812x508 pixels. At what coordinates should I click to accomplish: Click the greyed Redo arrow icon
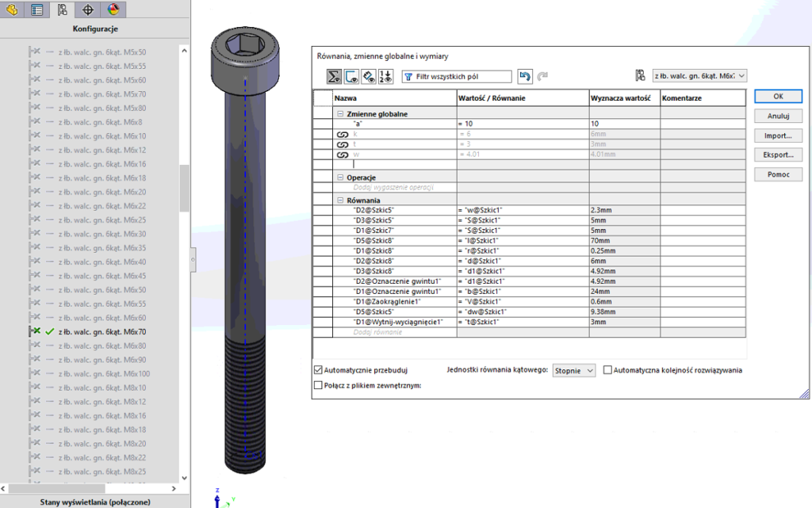pos(542,77)
